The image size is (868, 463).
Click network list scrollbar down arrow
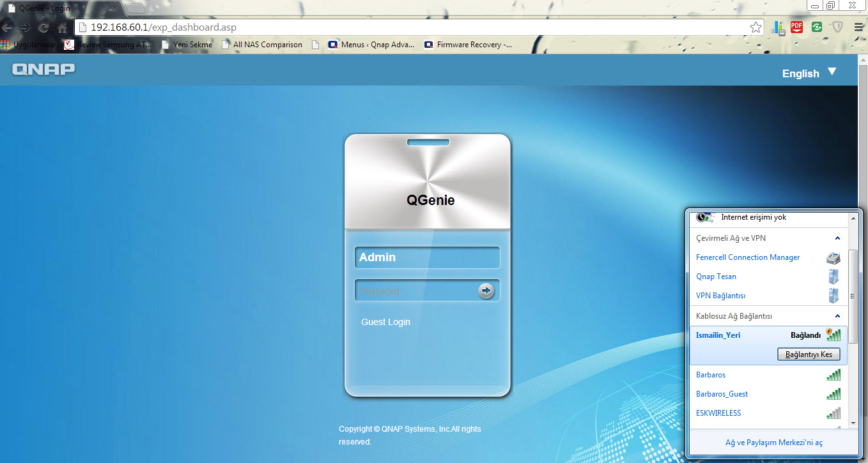point(853,423)
